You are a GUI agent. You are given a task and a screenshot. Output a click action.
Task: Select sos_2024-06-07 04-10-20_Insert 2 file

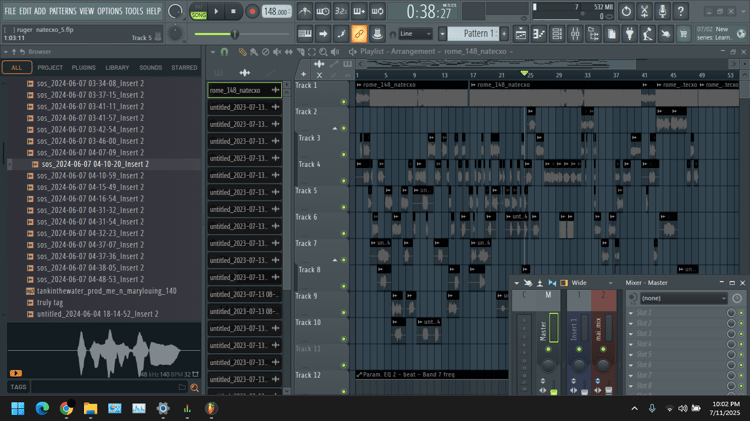click(95, 164)
